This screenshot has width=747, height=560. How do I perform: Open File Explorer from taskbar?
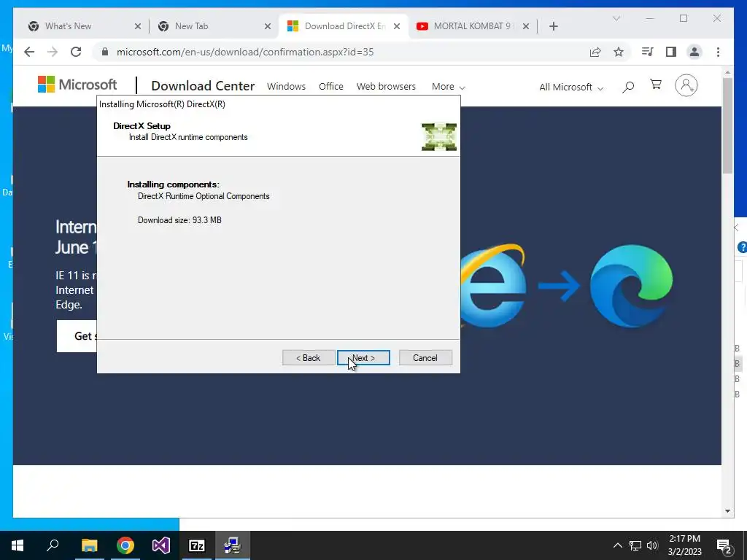pyautogui.click(x=89, y=545)
